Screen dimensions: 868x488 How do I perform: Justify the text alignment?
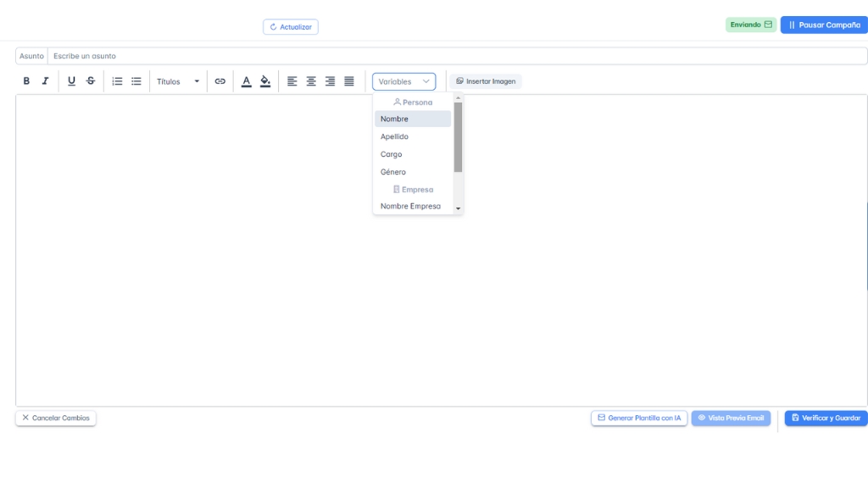click(349, 81)
